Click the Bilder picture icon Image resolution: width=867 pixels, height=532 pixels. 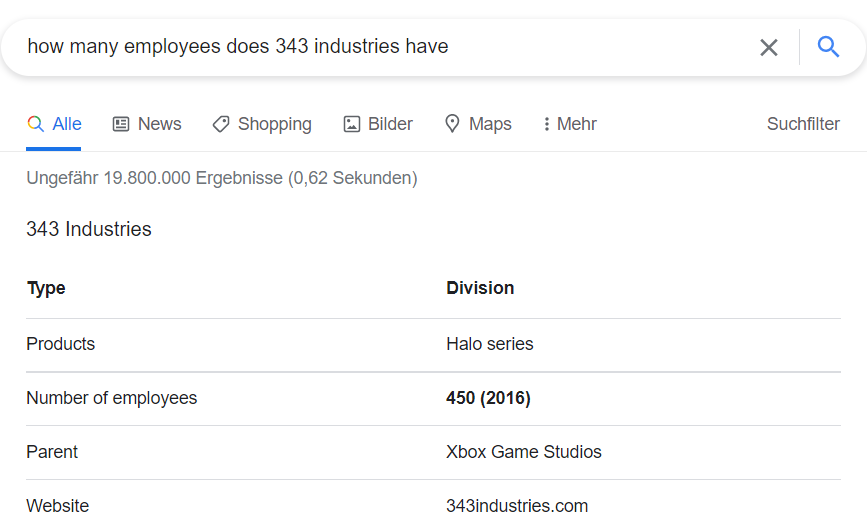tap(352, 124)
